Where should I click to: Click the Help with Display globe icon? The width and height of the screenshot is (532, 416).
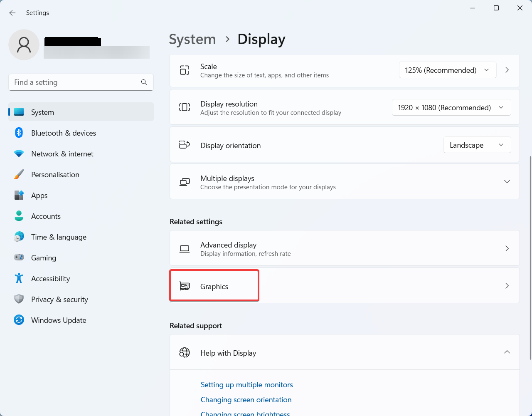click(185, 353)
